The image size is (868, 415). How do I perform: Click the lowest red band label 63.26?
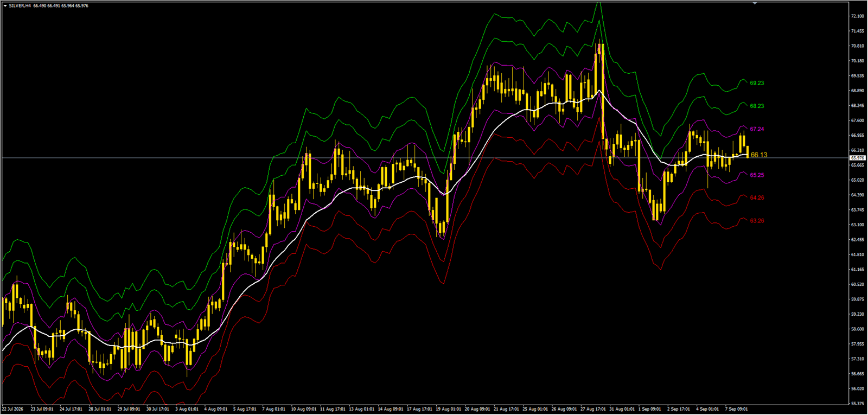[x=757, y=221]
